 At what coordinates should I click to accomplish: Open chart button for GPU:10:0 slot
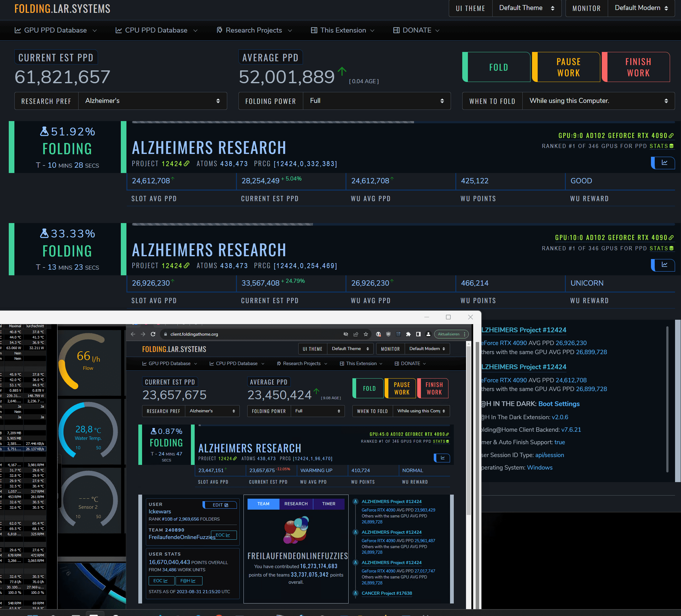coord(663,265)
